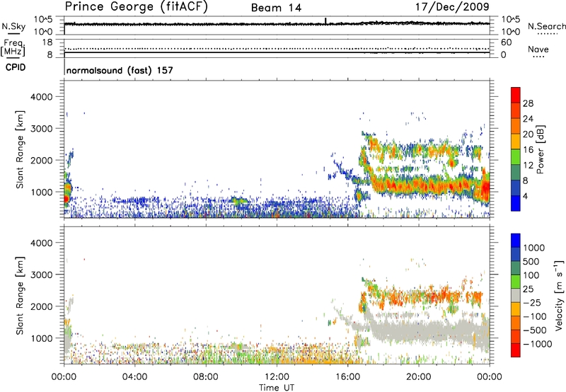
Task: Click the 'Prince George (fitACF)' title
Action: pos(137,7)
